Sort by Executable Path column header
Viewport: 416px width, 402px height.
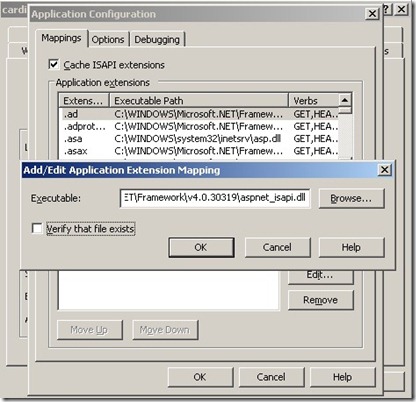[199, 100]
